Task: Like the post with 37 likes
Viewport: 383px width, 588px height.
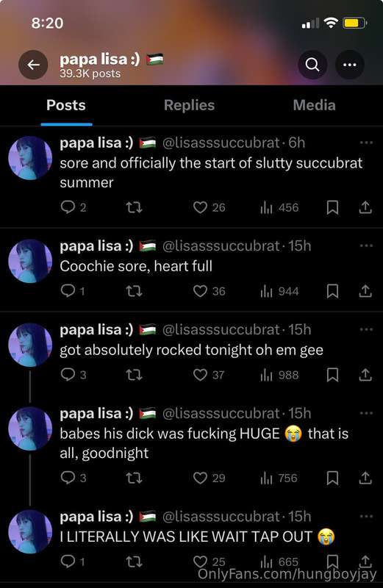Action: [x=209, y=375]
